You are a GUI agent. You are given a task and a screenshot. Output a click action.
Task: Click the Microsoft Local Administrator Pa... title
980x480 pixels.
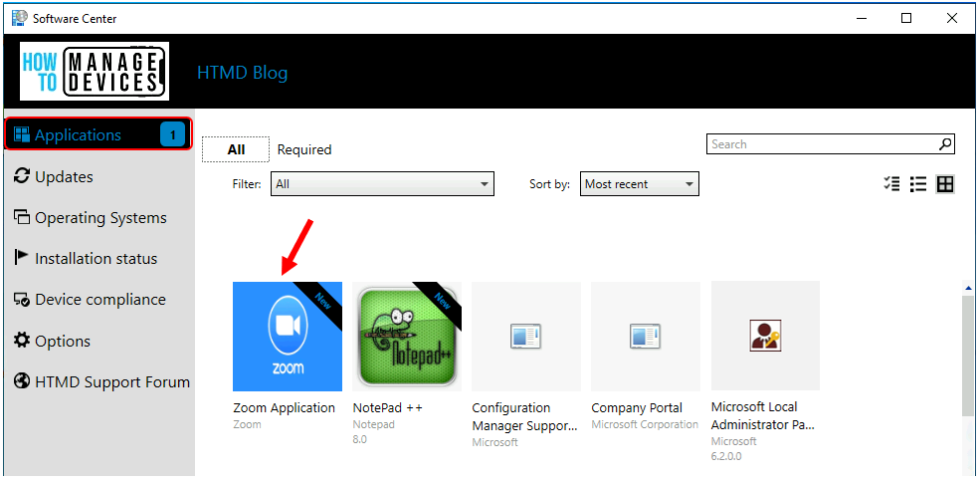(763, 415)
